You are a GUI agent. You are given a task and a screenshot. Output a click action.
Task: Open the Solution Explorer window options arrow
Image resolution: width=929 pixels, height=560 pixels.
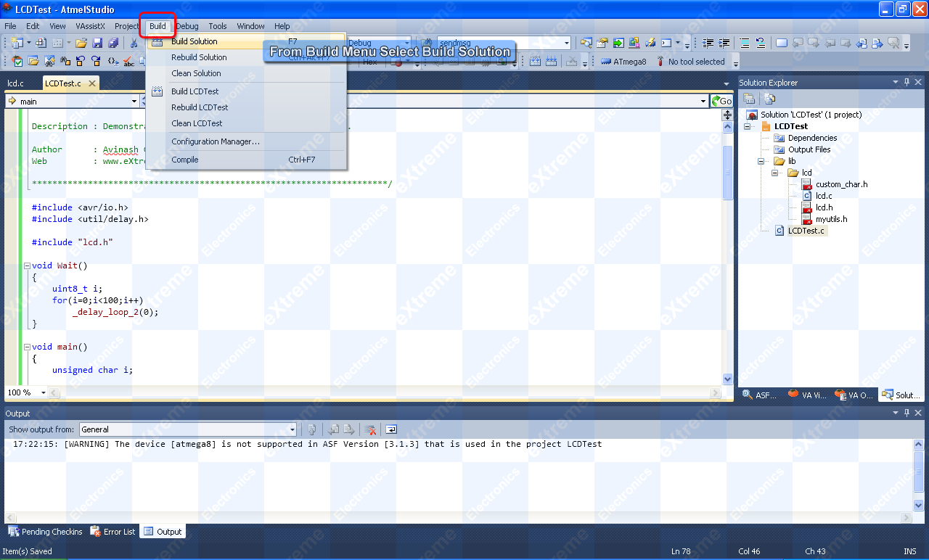point(896,82)
